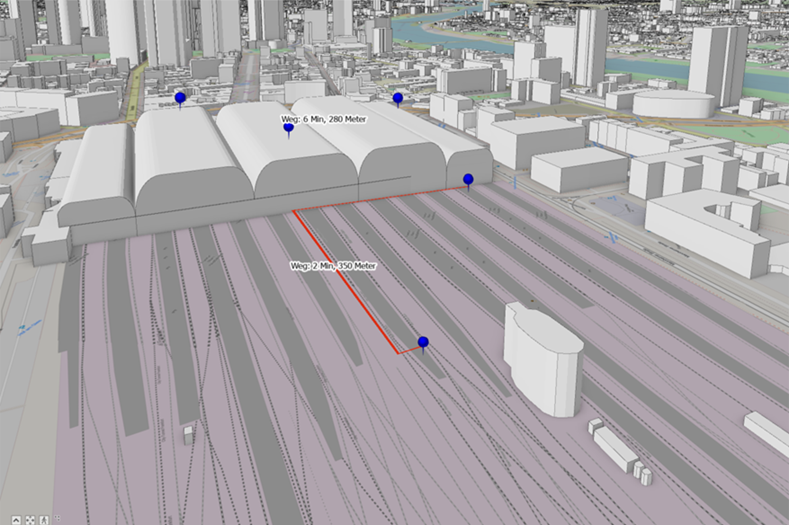Select the oval white building on the tracks
The height and width of the screenshot is (525, 789).
click(543, 360)
